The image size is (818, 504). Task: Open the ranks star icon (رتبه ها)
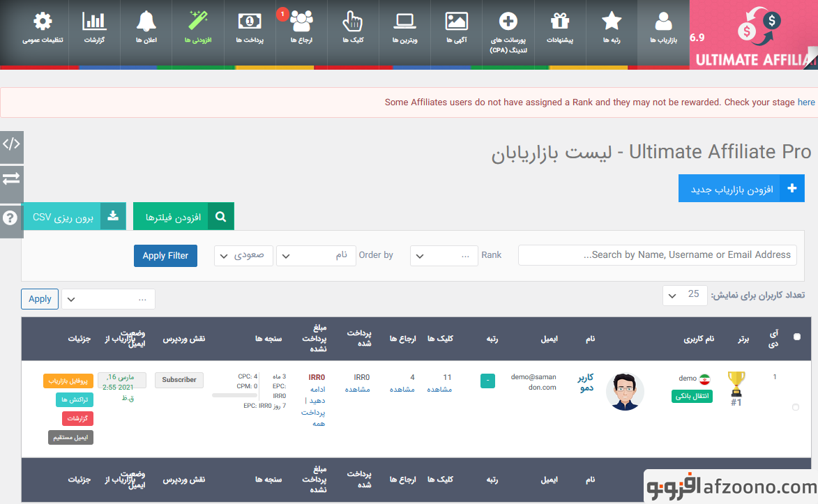coord(612,22)
